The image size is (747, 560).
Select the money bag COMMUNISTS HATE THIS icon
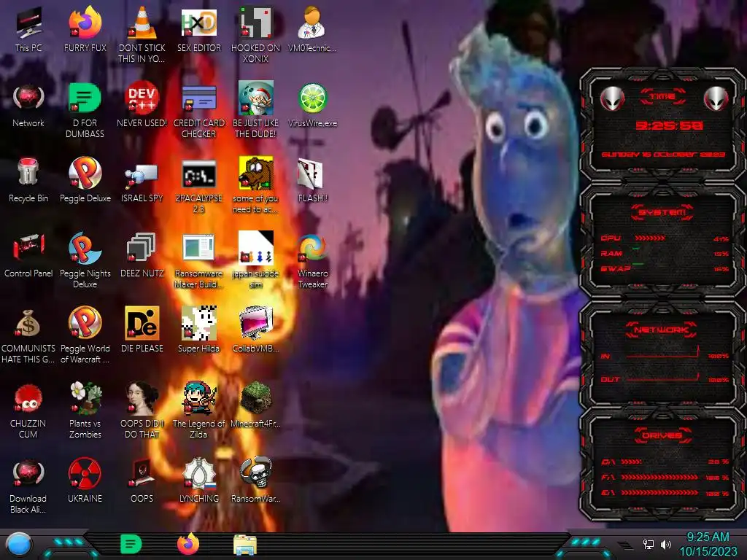point(28,323)
